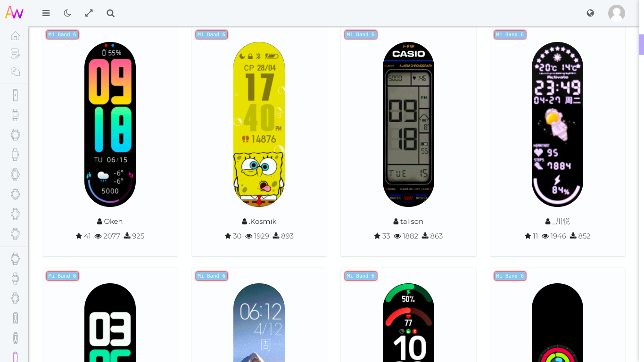Click the Mi Band 6 tag on the Oken card
The height and width of the screenshot is (362, 644).
pyautogui.click(x=62, y=34)
